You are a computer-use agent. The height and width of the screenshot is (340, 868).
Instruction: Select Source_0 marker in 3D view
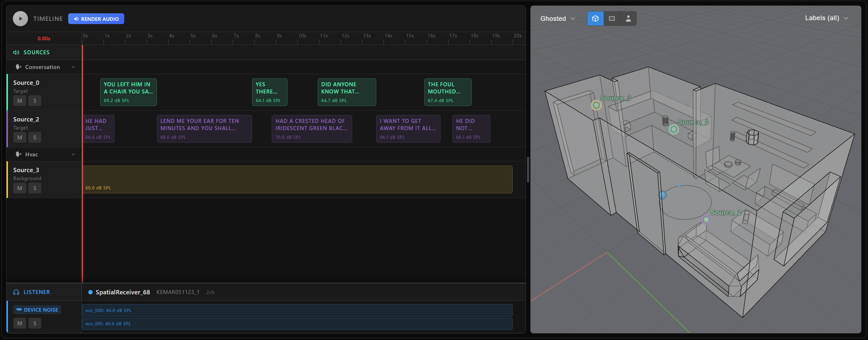674,129
